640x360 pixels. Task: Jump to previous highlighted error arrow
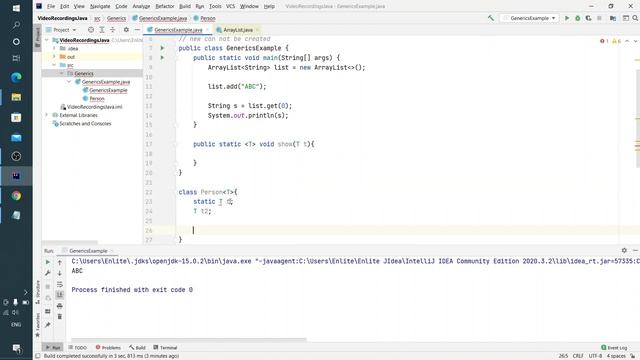click(x=627, y=41)
